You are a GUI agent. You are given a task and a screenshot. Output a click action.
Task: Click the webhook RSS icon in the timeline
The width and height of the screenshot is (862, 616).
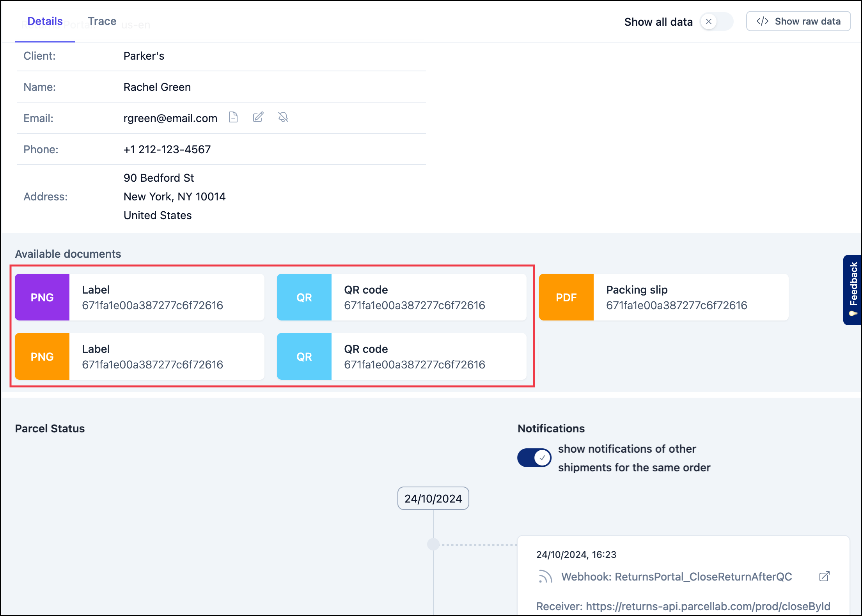pyautogui.click(x=545, y=577)
